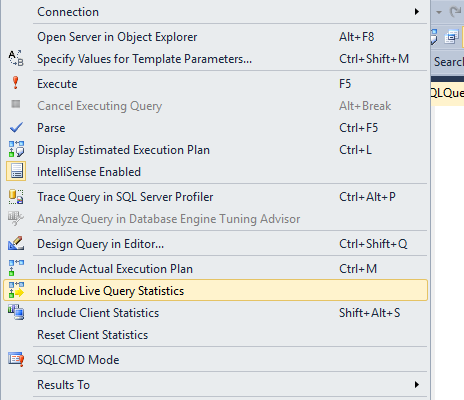The height and width of the screenshot is (400, 464).
Task: Click the SQLCMD Mode icon
Action: (x=16, y=359)
